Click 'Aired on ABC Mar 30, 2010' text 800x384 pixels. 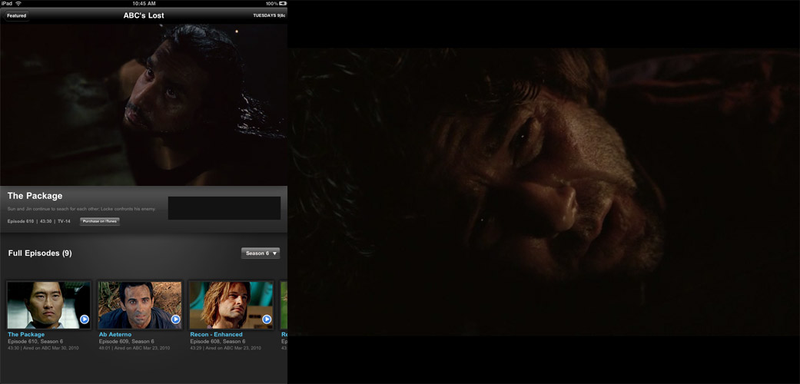click(x=51, y=348)
